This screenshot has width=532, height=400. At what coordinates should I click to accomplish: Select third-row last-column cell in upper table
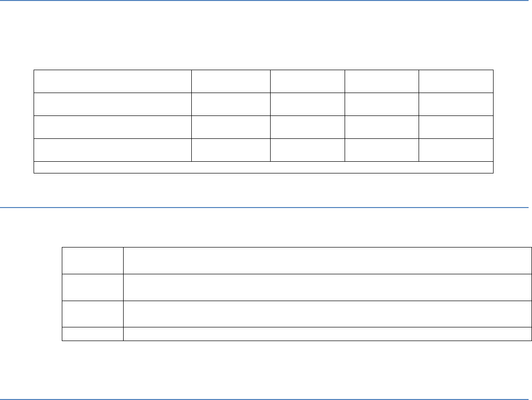tap(456, 127)
